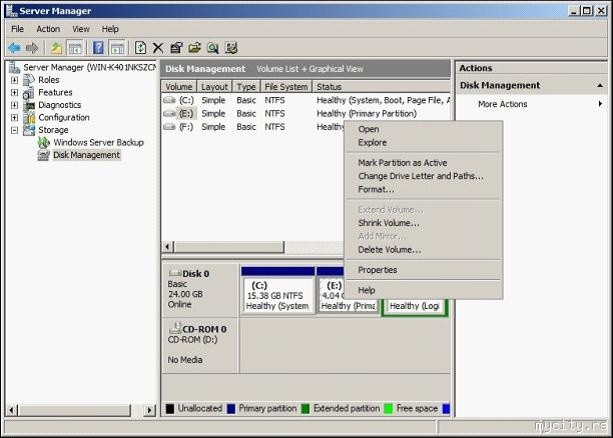
Task: Click the Disk Management tree icon
Action: 43,155
